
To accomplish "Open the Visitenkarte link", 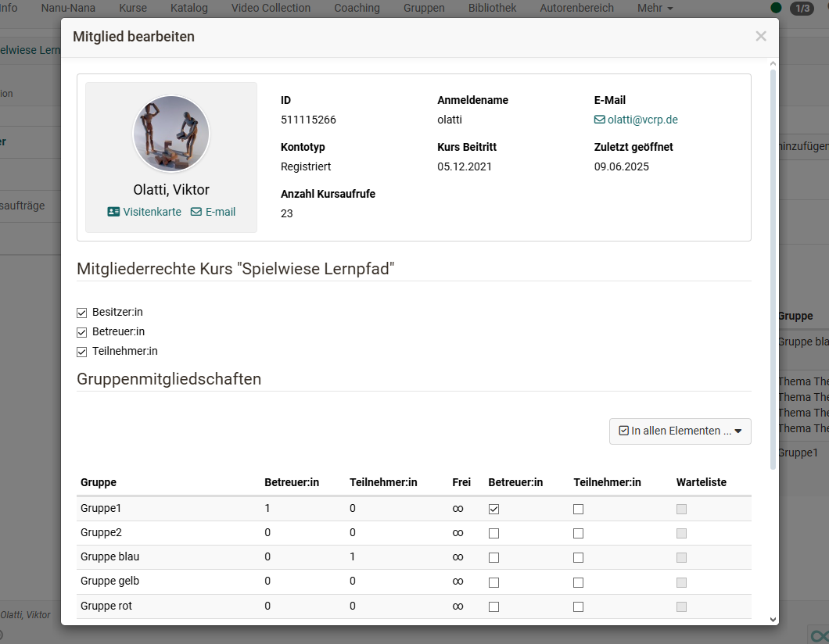I will 152,212.
